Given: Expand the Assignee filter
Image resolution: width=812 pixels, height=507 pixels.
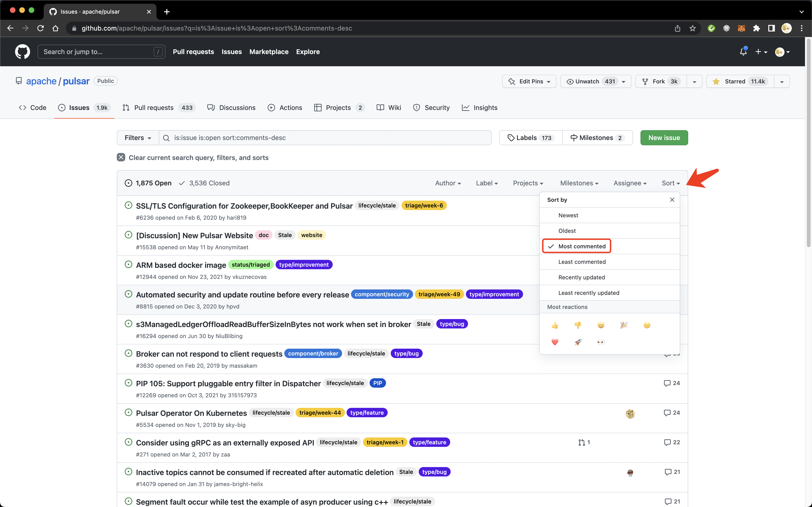Looking at the screenshot, I should tap(630, 183).
